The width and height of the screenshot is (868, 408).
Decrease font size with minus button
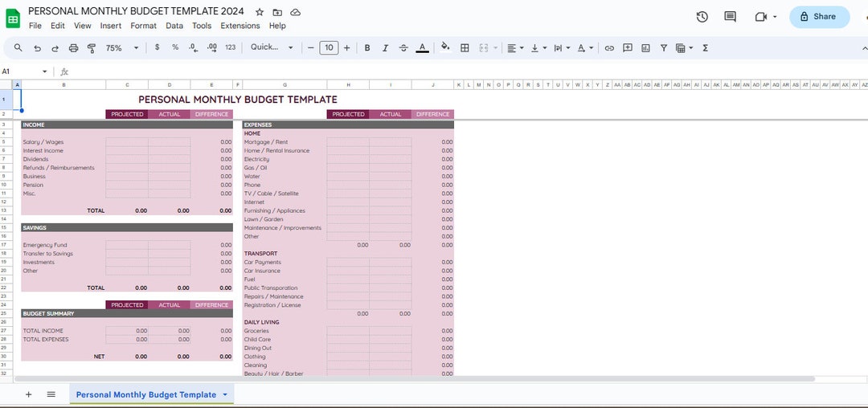pos(310,48)
